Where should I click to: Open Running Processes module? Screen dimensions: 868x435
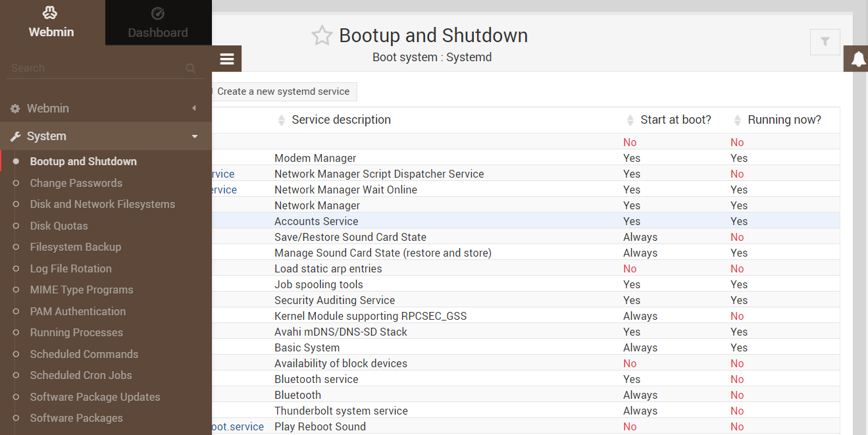point(76,332)
